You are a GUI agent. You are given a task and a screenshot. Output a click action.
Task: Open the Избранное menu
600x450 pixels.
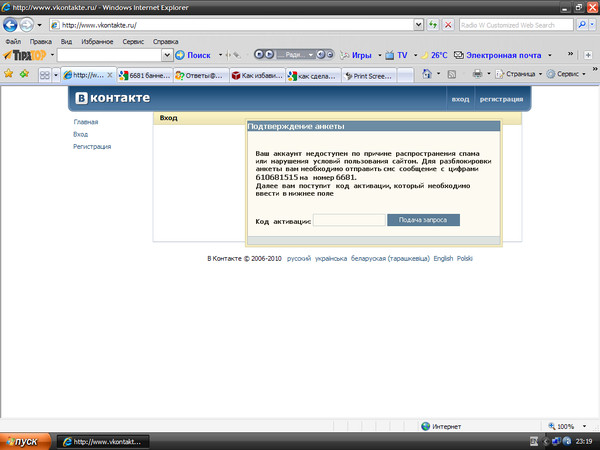click(97, 41)
